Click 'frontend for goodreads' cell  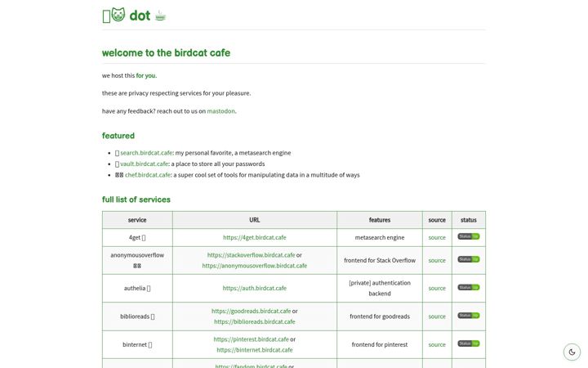tap(380, 316)
